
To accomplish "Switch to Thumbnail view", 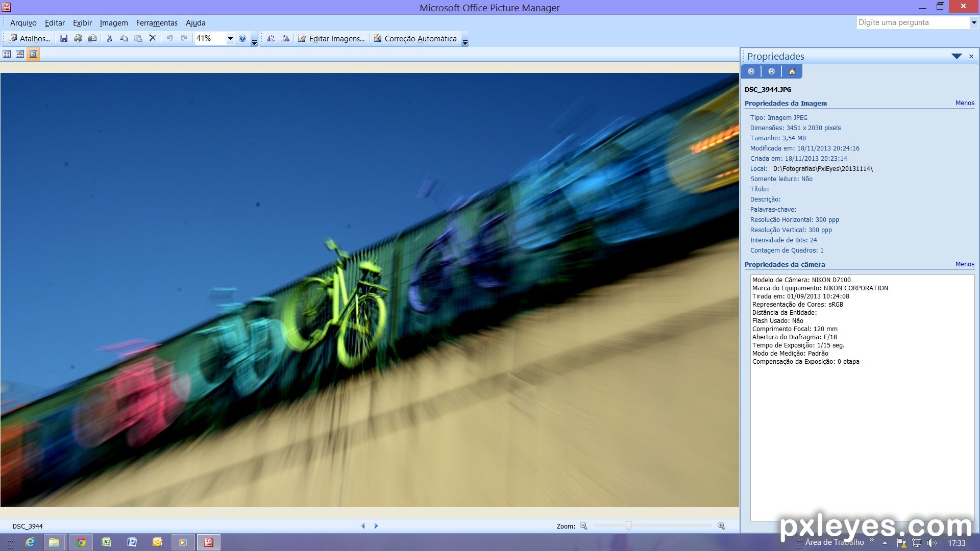I will 7,54.
